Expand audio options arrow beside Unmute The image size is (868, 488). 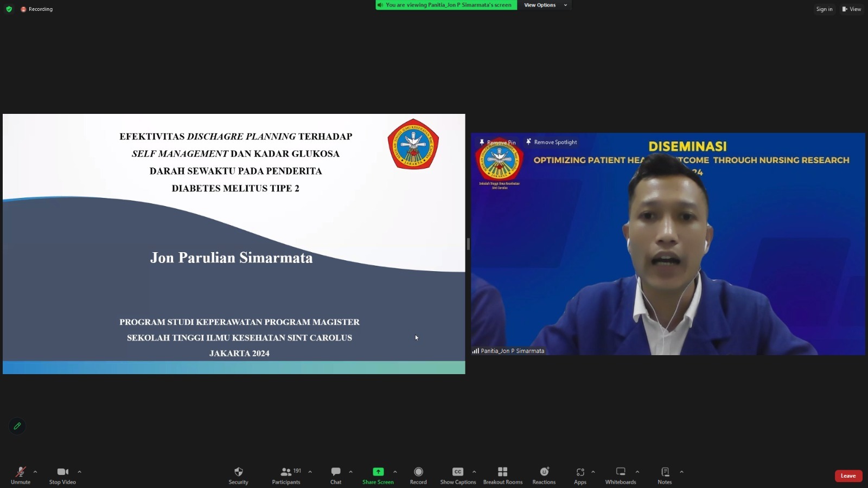click(x=35, y=472)
